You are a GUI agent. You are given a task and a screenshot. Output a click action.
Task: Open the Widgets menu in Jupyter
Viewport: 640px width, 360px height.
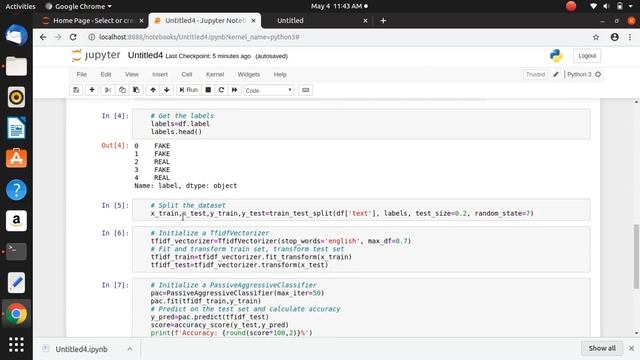249,74
